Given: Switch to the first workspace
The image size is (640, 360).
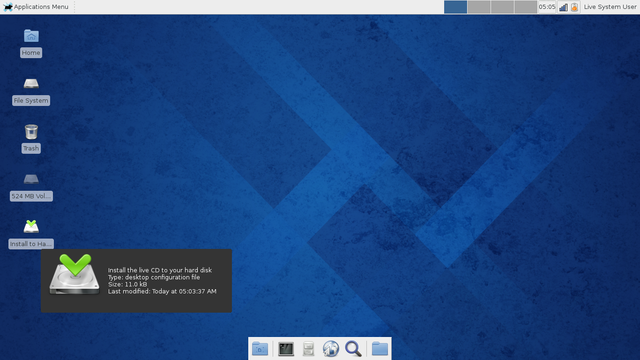Looking at the screenshot, I should [x=456, y=7].
